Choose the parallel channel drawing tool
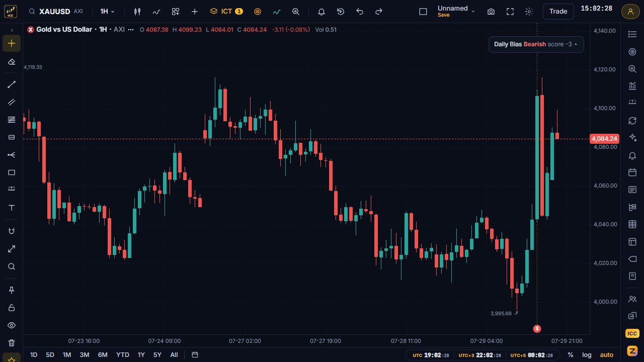 point(12,102)
